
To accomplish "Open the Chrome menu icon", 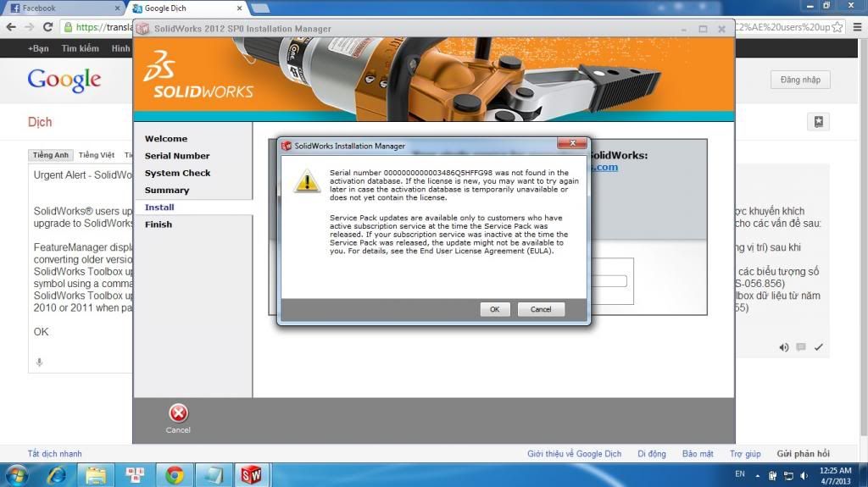I will tap(857, 26).
